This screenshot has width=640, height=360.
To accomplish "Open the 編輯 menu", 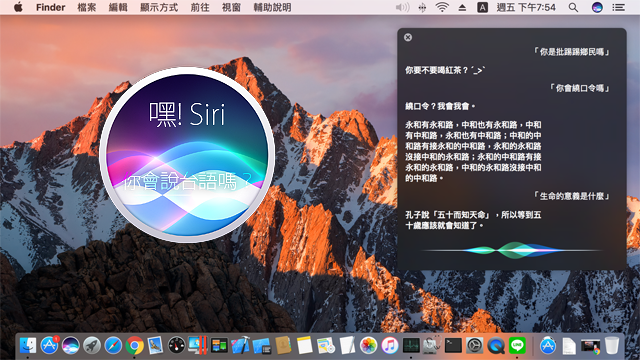I will pos(118,7).
